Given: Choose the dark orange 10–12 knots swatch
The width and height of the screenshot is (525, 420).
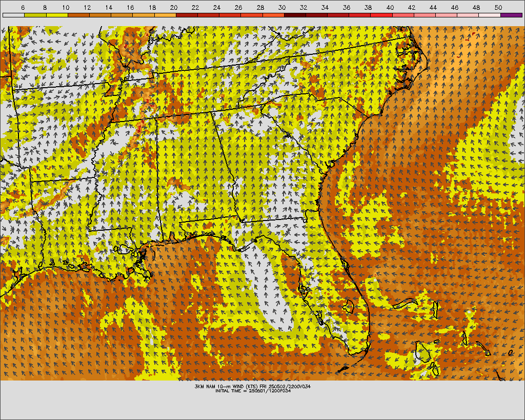Looking at the screenshot, I should click(78, 15).
